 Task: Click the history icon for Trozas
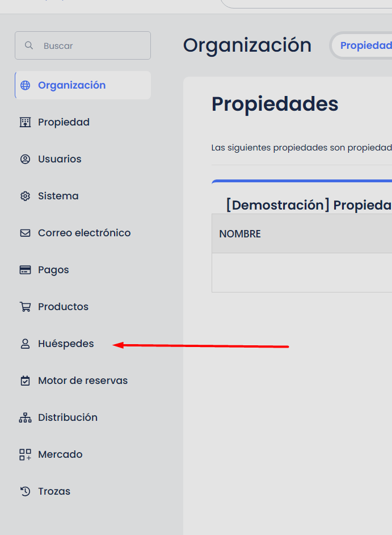[x=25, y=491]
